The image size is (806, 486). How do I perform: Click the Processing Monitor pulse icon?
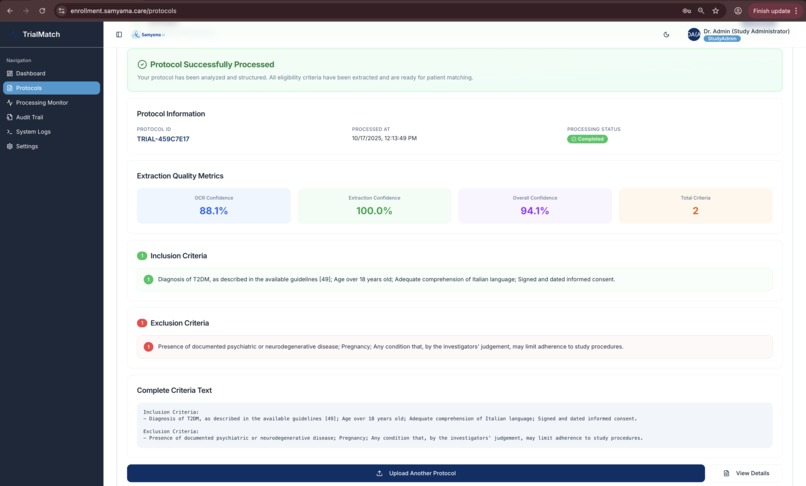click(10, 103)
